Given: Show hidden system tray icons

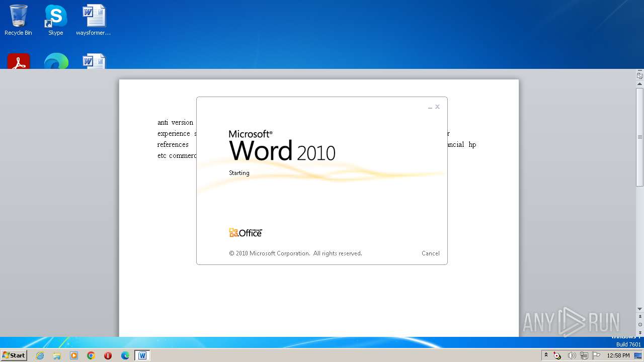Looking at the screenshot, I should [546, 355].
